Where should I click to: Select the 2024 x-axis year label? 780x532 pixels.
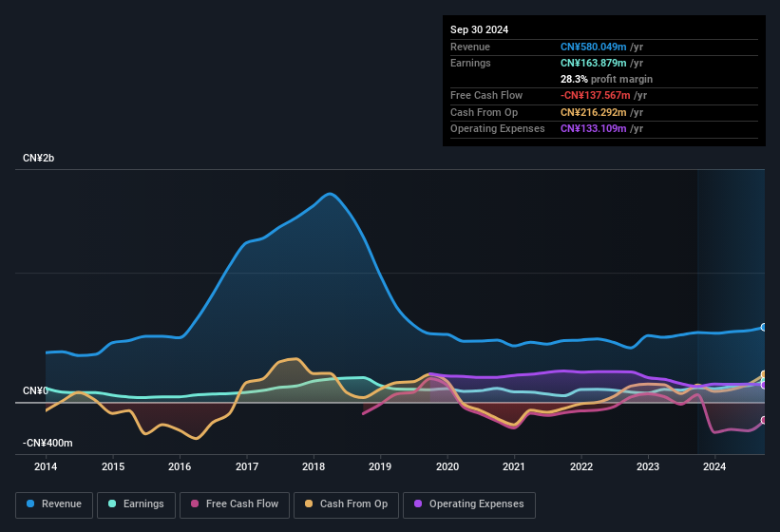pos(714,466)
